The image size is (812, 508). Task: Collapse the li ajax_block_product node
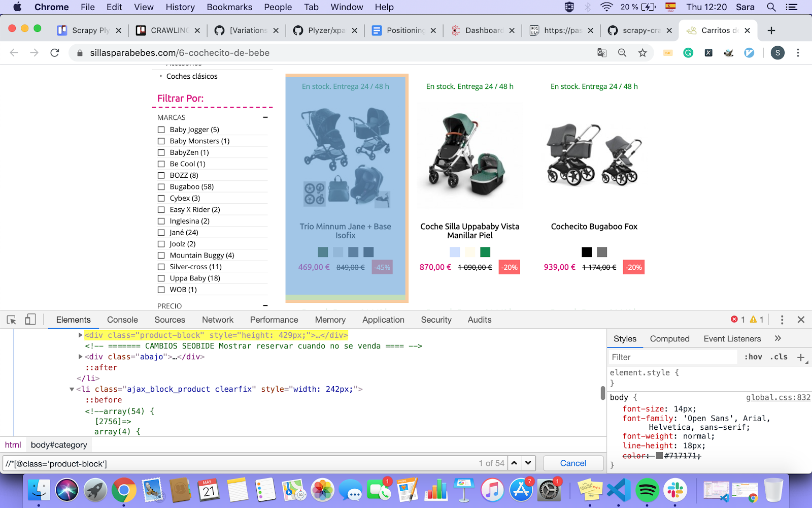(72, 389)
